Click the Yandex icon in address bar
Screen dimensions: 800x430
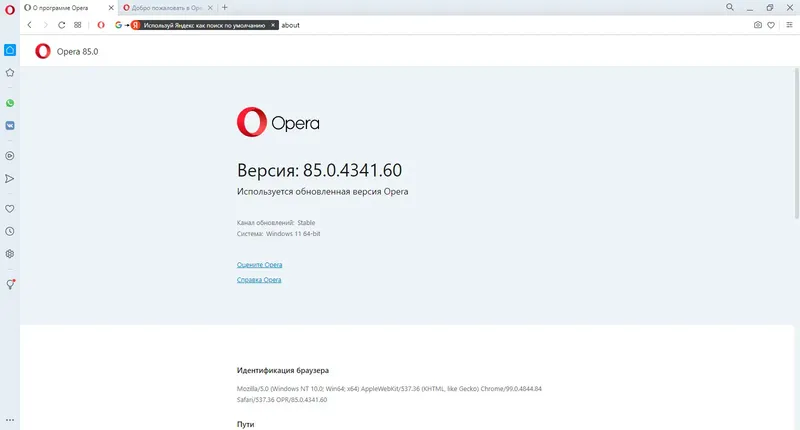point(136,25)
